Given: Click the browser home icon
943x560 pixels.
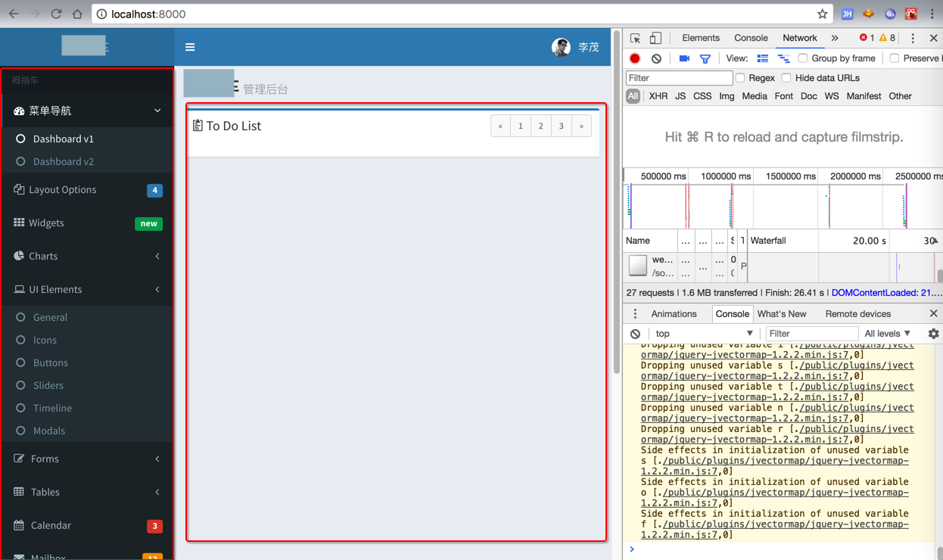Looking at the screenshot, I should [x=77, y=14].
